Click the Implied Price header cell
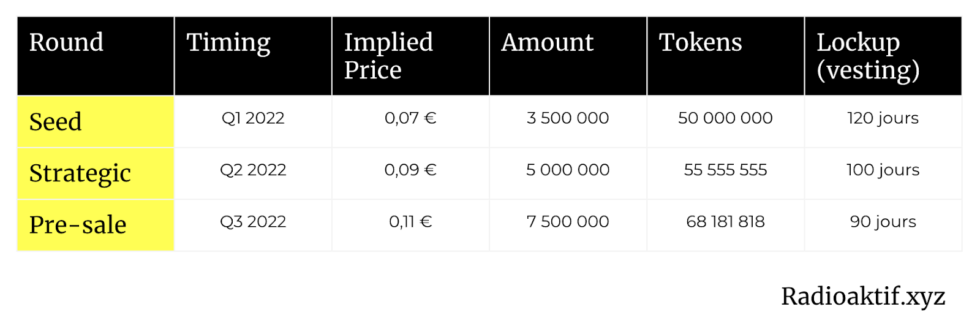The width and height of the screenshot is (980, 323). pyautogui.click(x=410, y=56)
